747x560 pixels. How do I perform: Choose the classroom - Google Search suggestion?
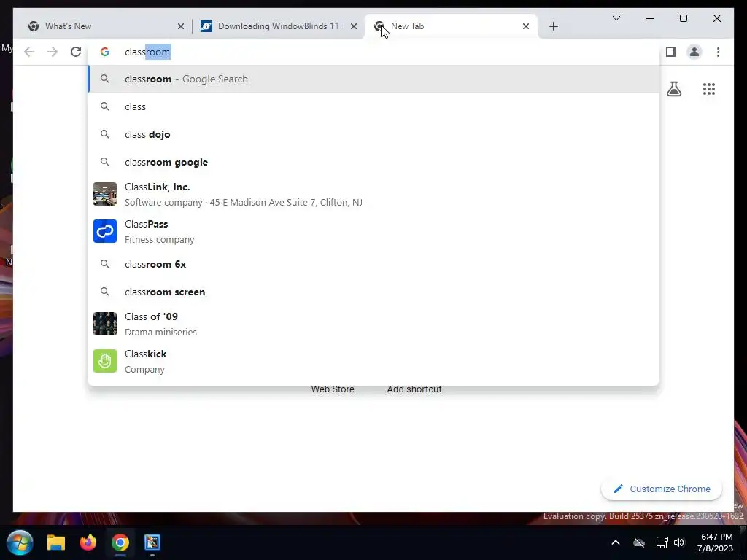click(373, 79)
